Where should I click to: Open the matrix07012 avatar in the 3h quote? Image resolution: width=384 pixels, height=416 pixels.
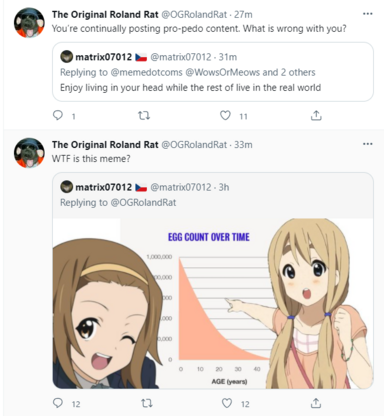(66, 187)
